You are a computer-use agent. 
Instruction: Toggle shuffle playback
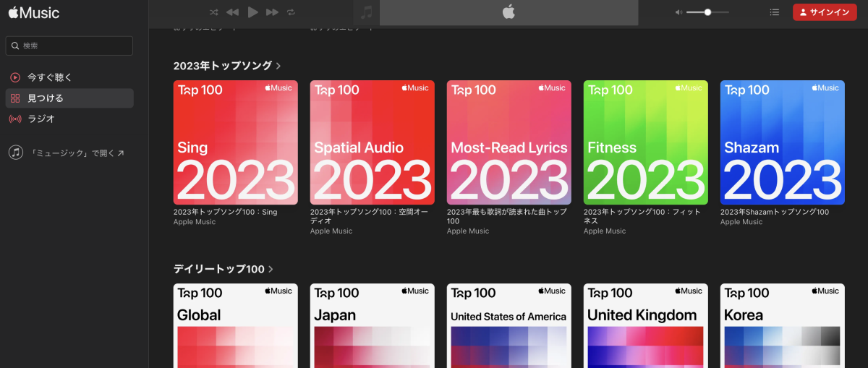(x=214, y=12)
